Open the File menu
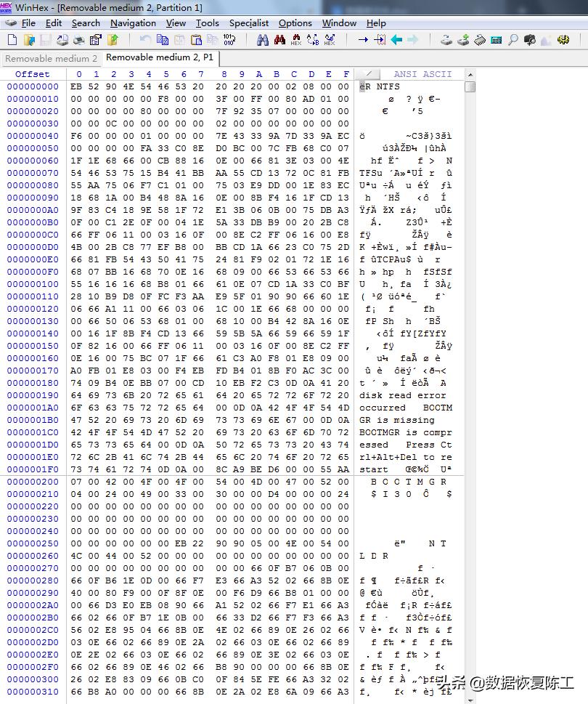The width and height of the screenshot is (588, 704). 28,23
